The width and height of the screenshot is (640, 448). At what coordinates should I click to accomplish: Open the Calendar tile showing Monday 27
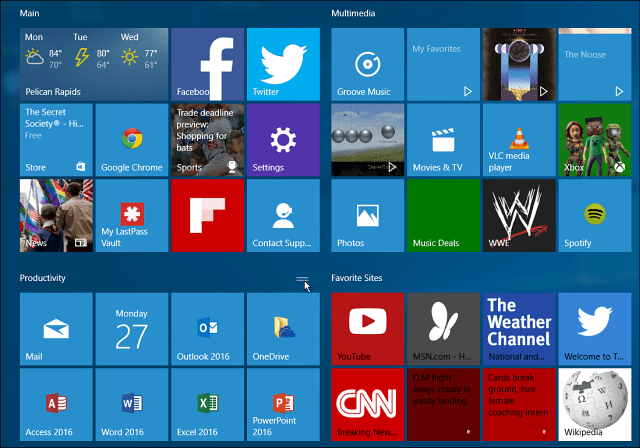pyautogui.click(x=132, y=329)
